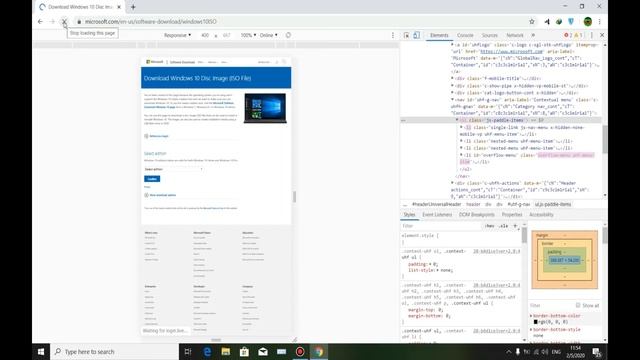640x360 pixels.
Task: Open the Responsive device dropdown
Action: tap(177, 35)
